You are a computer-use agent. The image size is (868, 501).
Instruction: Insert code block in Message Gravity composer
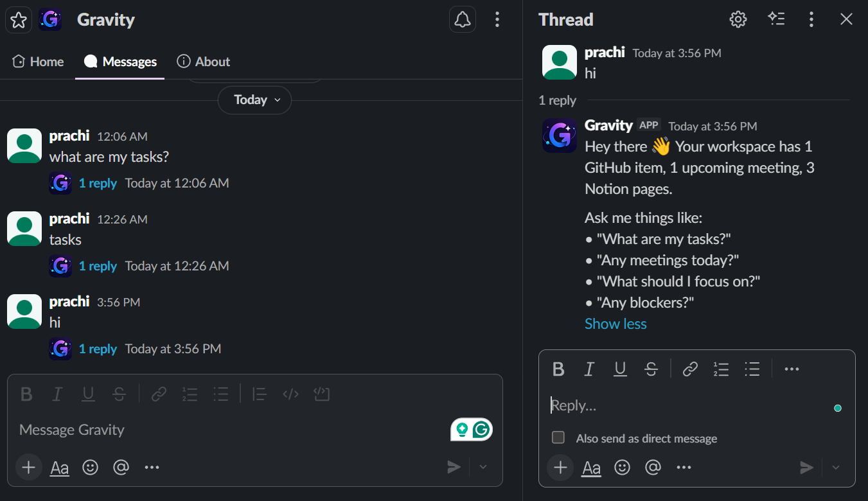click(321, 394)
